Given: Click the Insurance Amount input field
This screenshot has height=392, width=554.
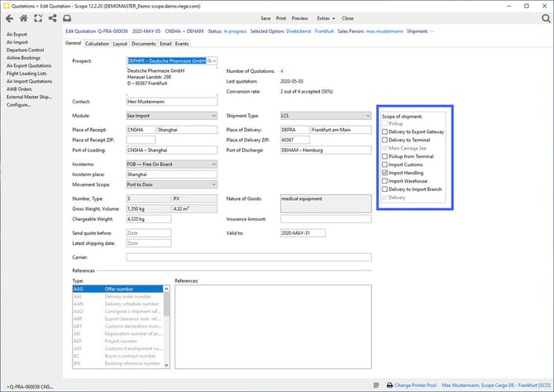Looking at the screenshot, I should tap(325, 219).
